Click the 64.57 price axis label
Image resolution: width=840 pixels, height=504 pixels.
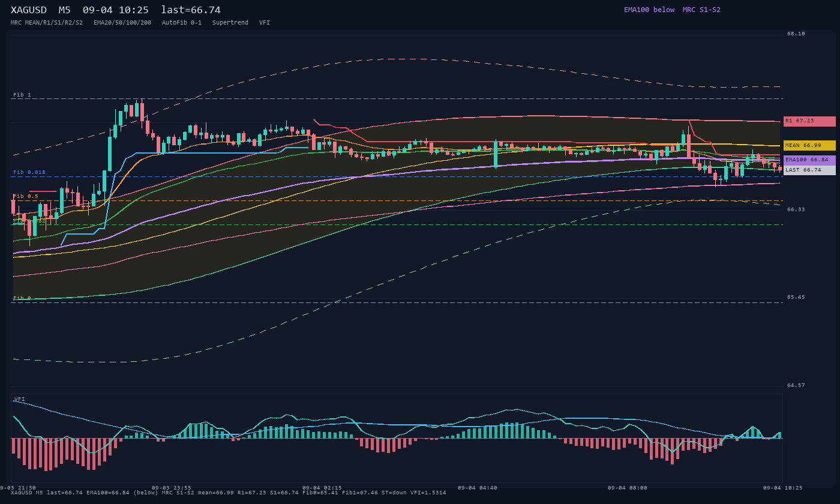click(796, 386)
